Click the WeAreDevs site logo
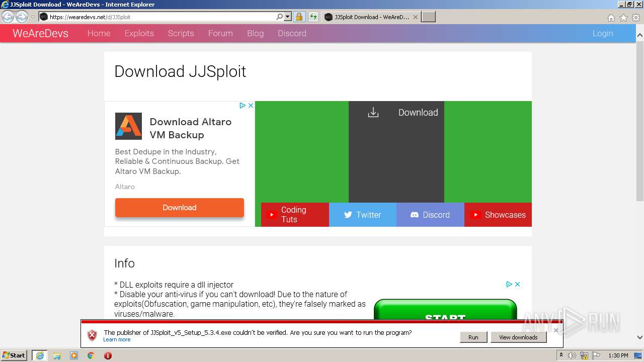The width and height of the screenshot is (644, 362). point(40,34)
